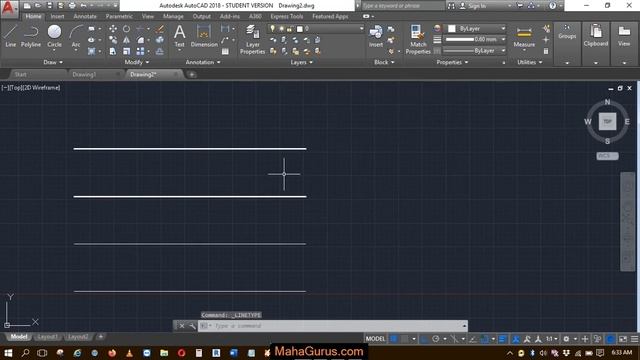Image resolution: width=640 pixels, height=360 pixels.
Task: Switch to the Parametric ribbon tab
Action: click(119, 16)
